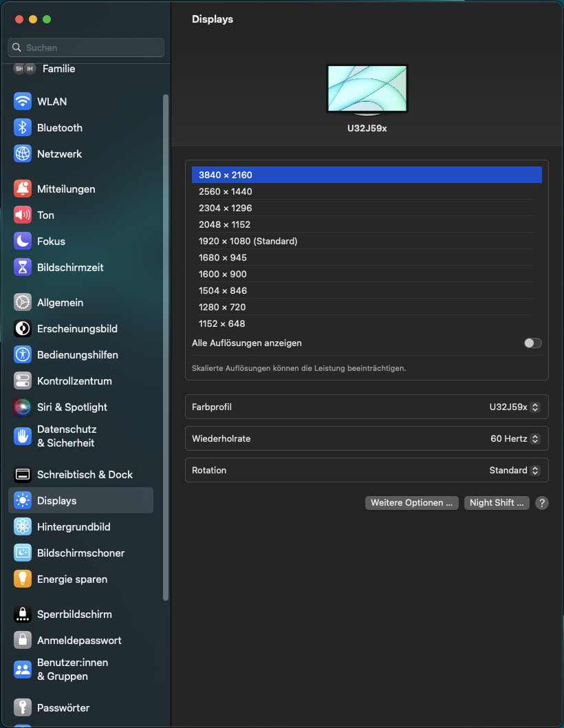This screenshot has height=728, width=564.
Task: Toggle Alle Auflösungen anzeigen switch
Action: point(532,343)
